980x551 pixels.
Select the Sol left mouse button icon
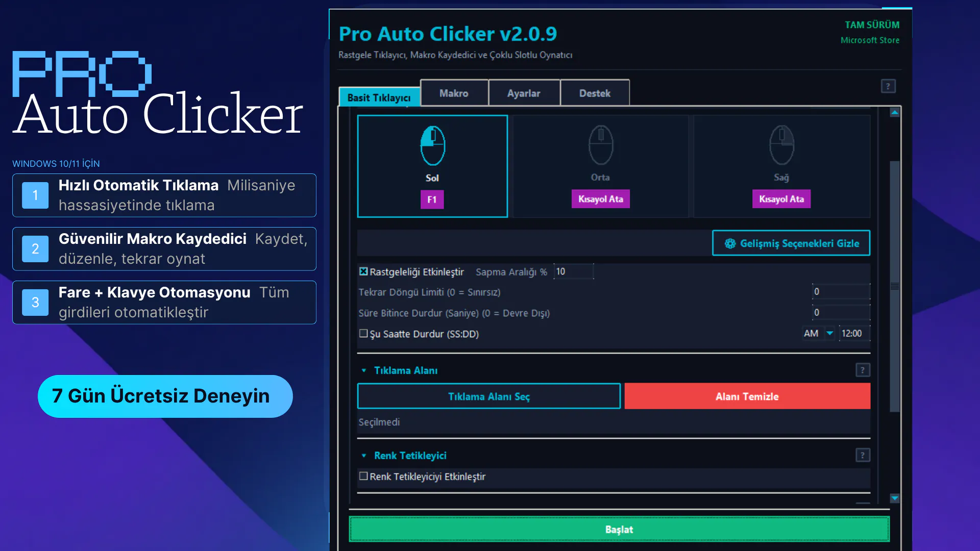point(432,145)
